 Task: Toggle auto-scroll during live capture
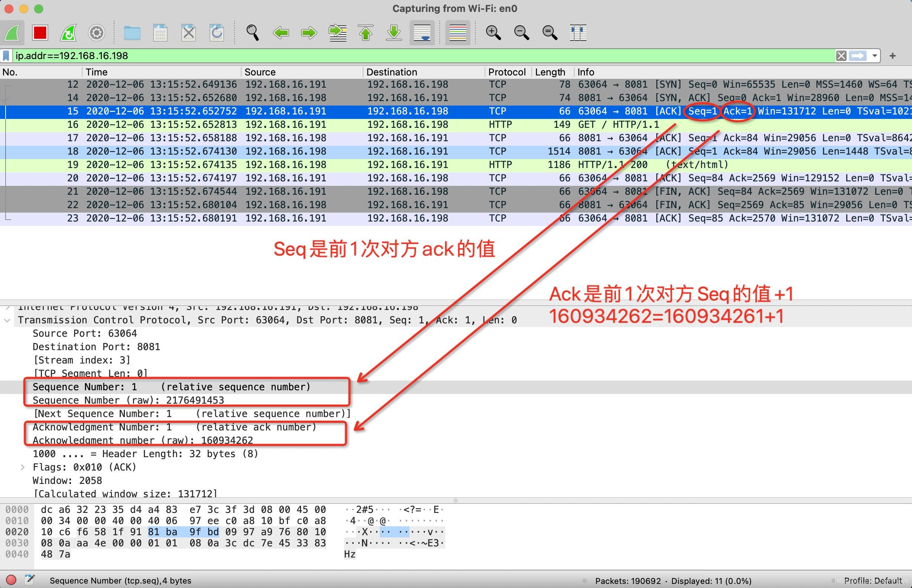click(x=422, y=33)
